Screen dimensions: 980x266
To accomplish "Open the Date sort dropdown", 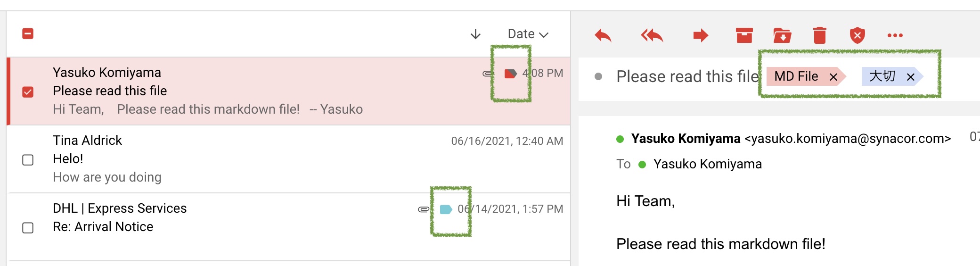I will [x=528, y=34].
